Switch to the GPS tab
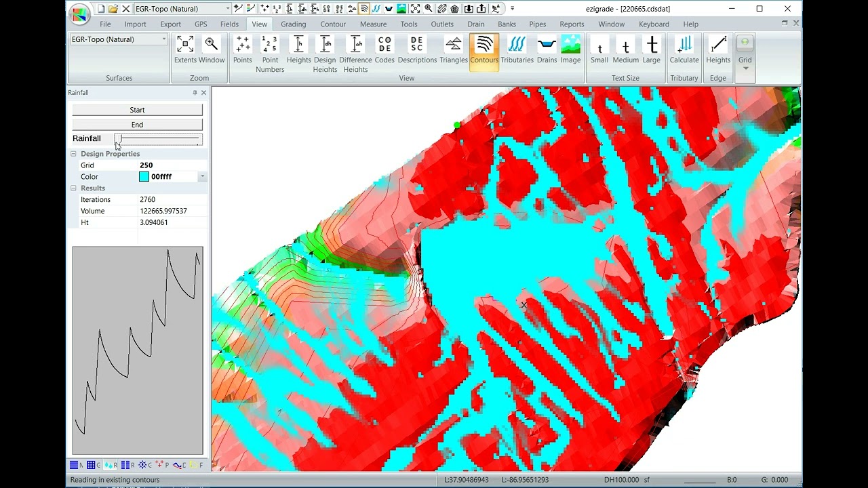The image size is (868, 488). tap(201, 24)
